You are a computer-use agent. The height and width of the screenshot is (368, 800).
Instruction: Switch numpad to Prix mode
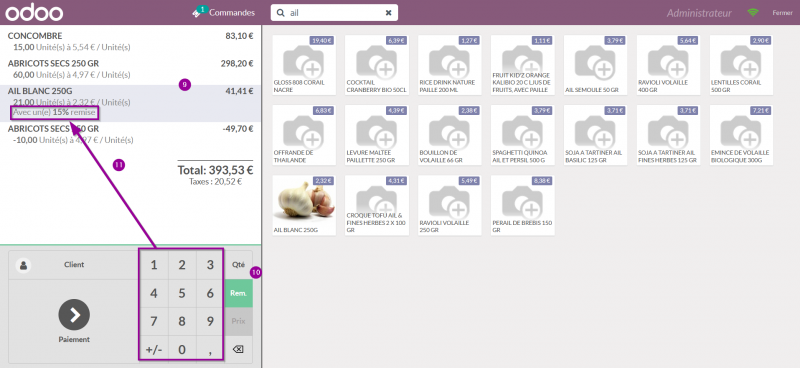[x=238, y=321]
